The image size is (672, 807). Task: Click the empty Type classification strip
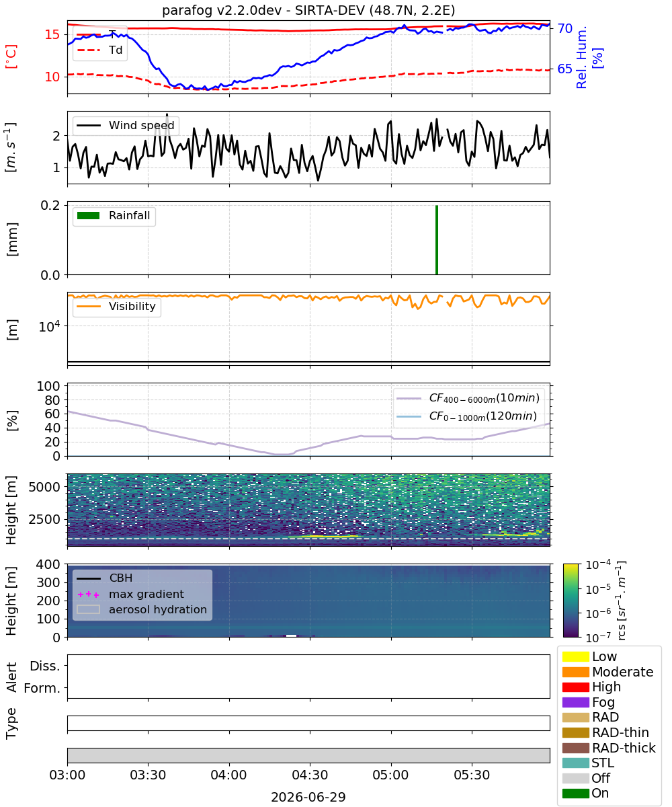(308, 723)
